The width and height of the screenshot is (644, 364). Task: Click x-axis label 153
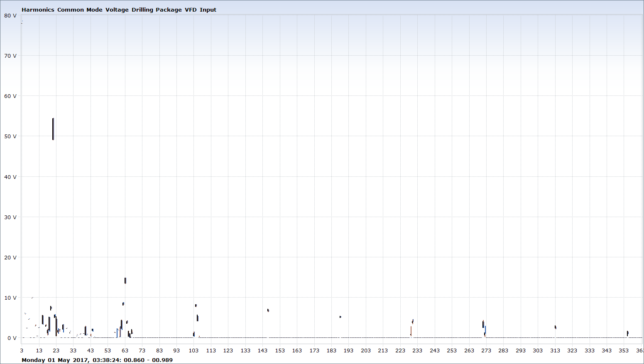pos(280,350)
